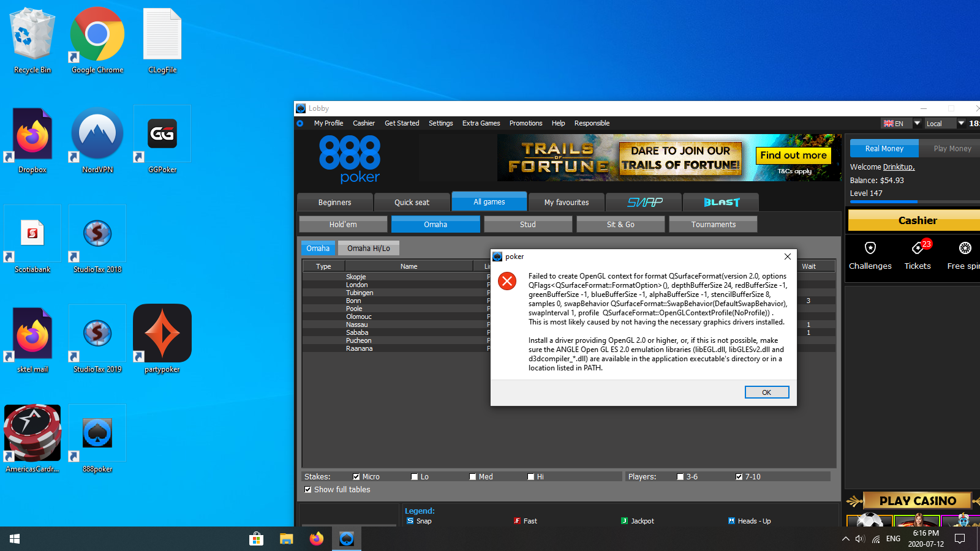Viewport: 980px width, 551px height.
Task: Open the BLAST games tab
Action: 721,202
